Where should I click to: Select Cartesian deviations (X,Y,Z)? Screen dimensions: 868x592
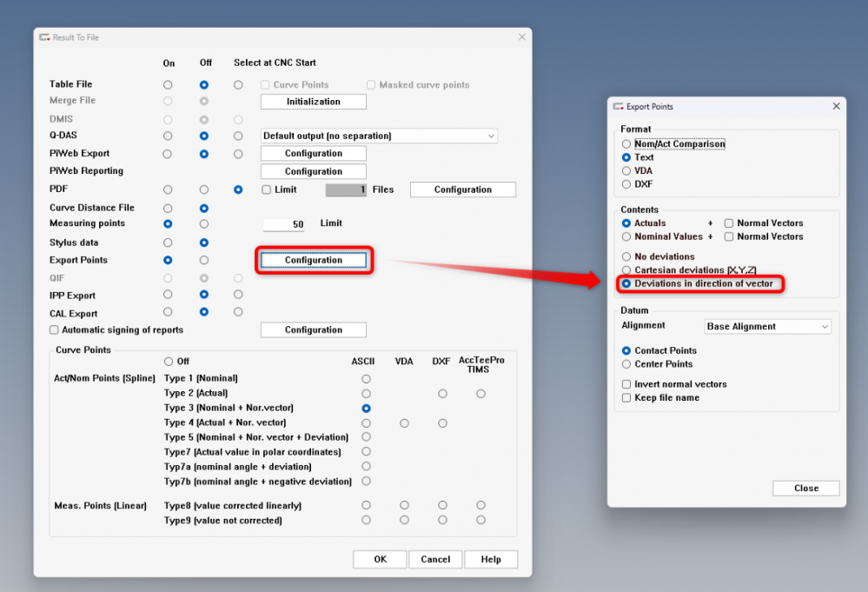coord(626,269)
